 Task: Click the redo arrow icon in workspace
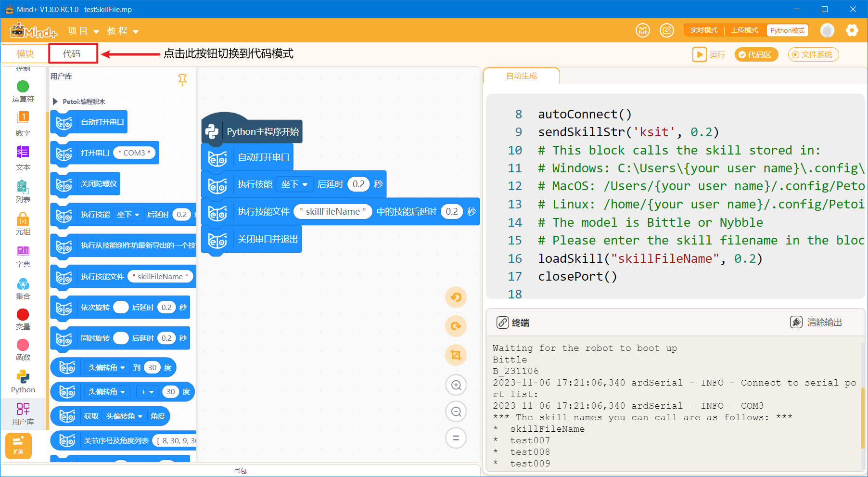tap(456, 326)
